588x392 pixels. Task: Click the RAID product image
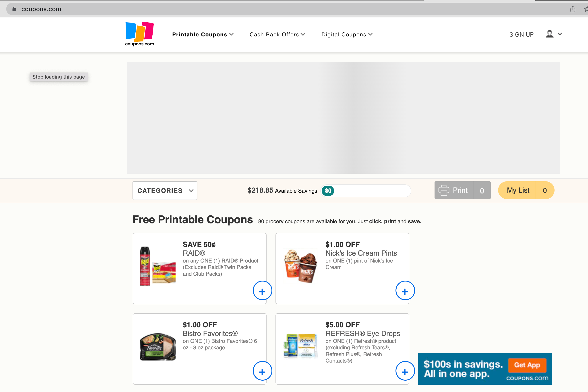pyautogui.click(x=158, y=266)
